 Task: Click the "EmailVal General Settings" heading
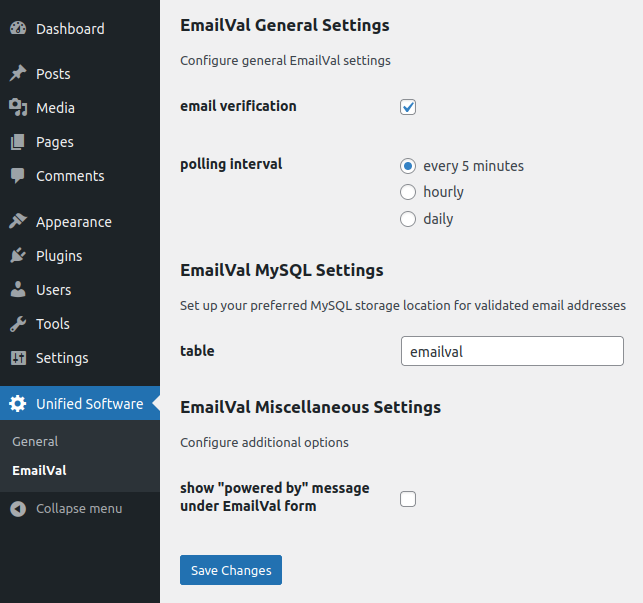(285, 25)
